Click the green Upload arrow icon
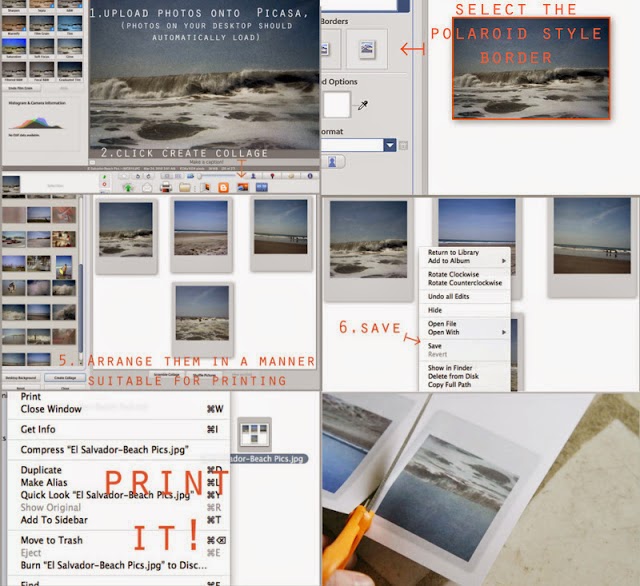 click(128, 188)
